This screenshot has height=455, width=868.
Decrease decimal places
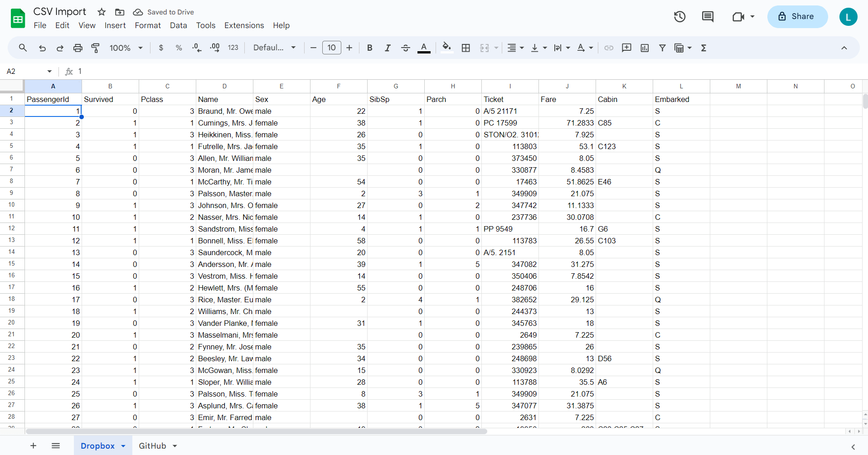click(x=196, y=48)
